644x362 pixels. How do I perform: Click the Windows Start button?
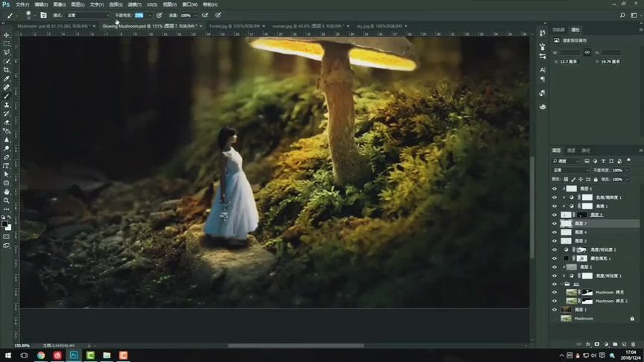(x=7, y=355)
